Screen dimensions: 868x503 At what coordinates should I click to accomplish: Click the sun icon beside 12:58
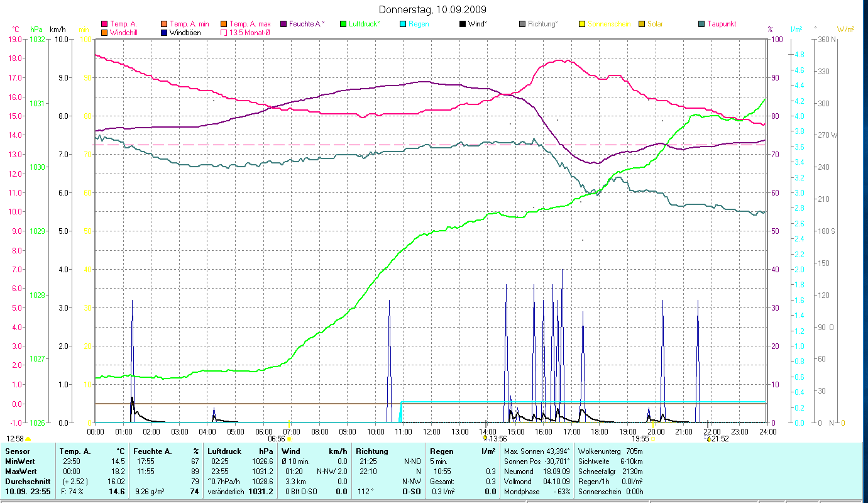[x=28, y=439]
